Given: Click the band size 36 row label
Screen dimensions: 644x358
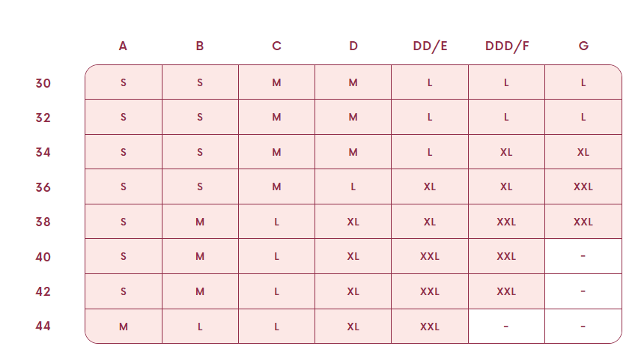Looking at the screenshot, I should pyautogui.click(x=43, y=186).
